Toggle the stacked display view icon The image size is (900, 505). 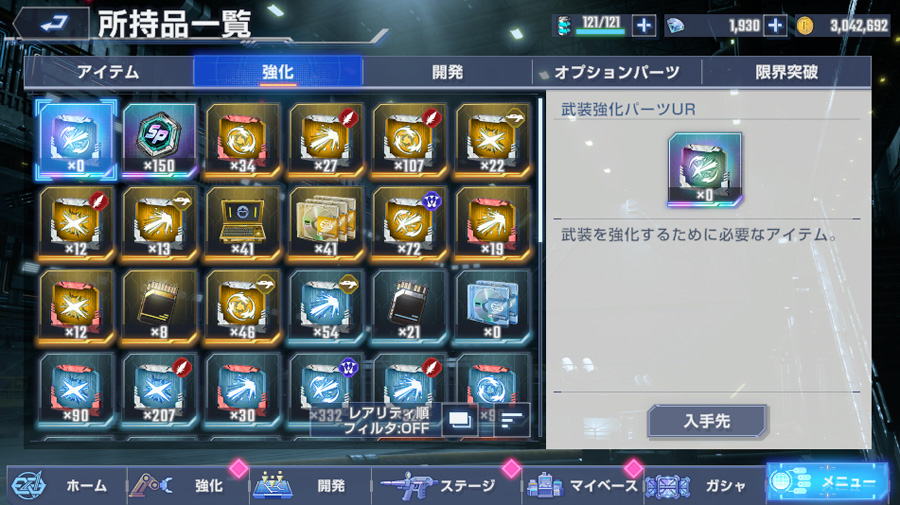coord(460,420)
